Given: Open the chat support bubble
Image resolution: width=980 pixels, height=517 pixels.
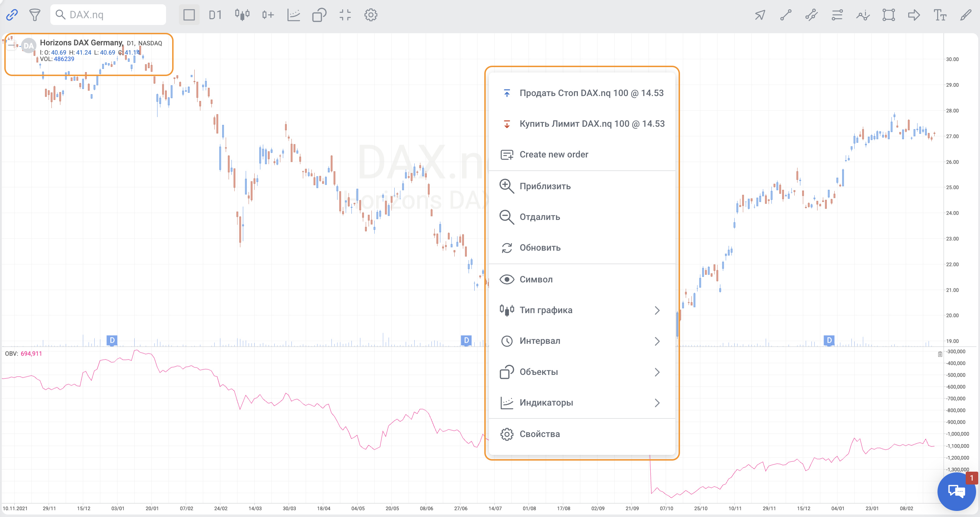Looking at the screenshot, I should point(956,491).
